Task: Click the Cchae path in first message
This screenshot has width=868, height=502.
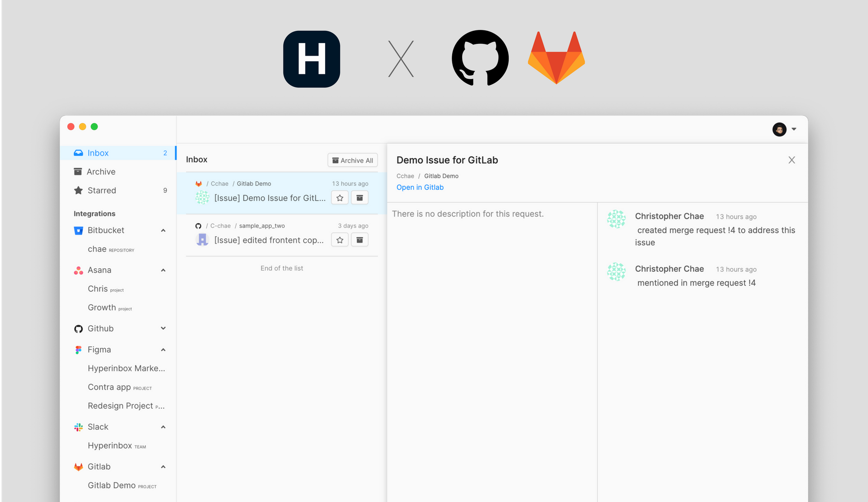Action: coord(220,184)
